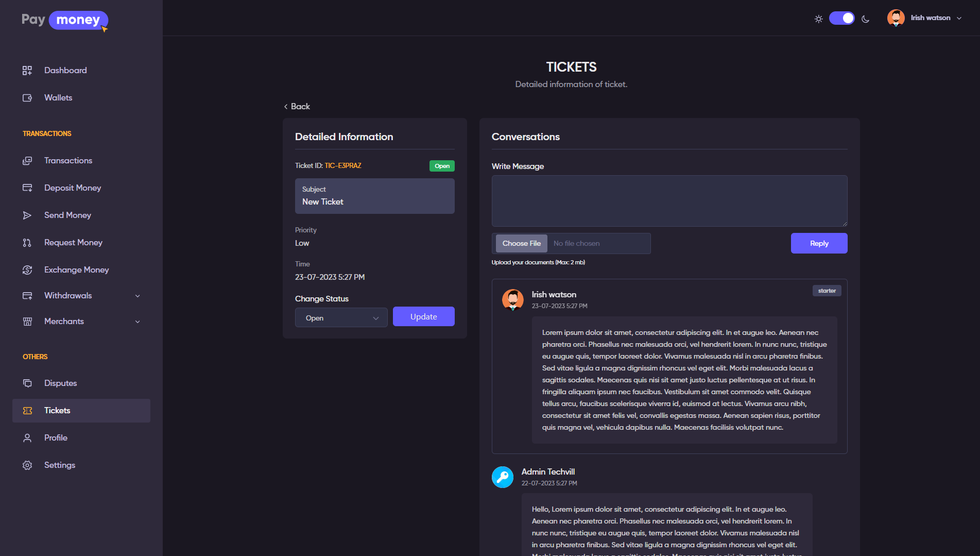Click inside the Write Message text area
This screenshot has height=556, width=980.
tap(668, 201)
